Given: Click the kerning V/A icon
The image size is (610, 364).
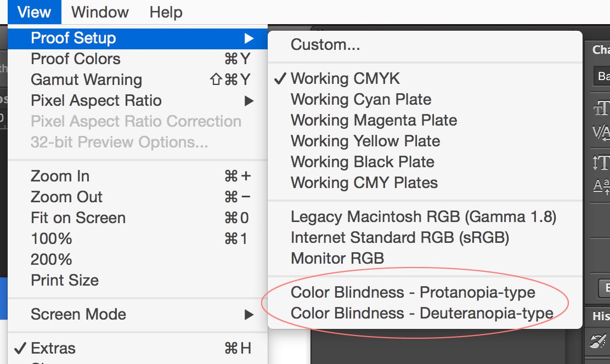Looking at the screenshot, I should [601, 132].
